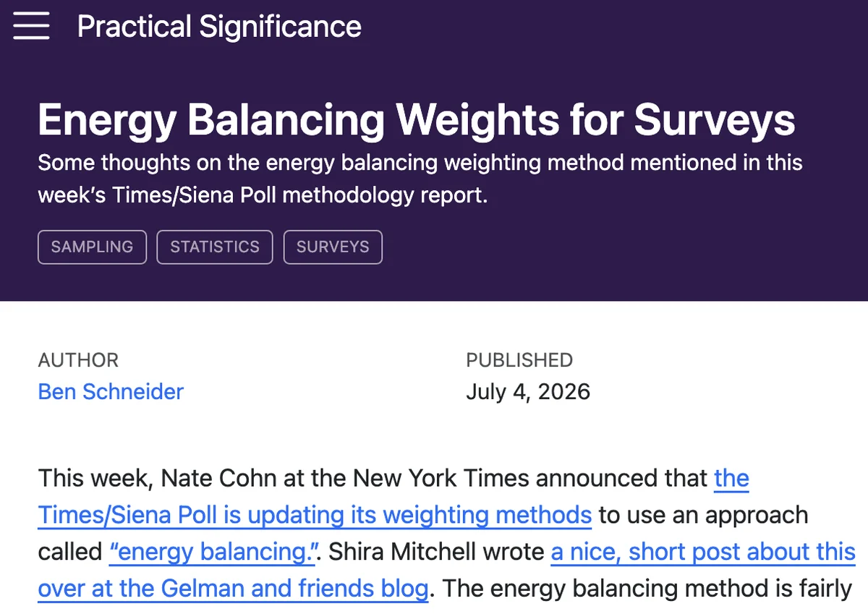The height and width of the screenshot is (614, 868).
Task: Select the SAMPLING category tag
Action: (92, 247)
